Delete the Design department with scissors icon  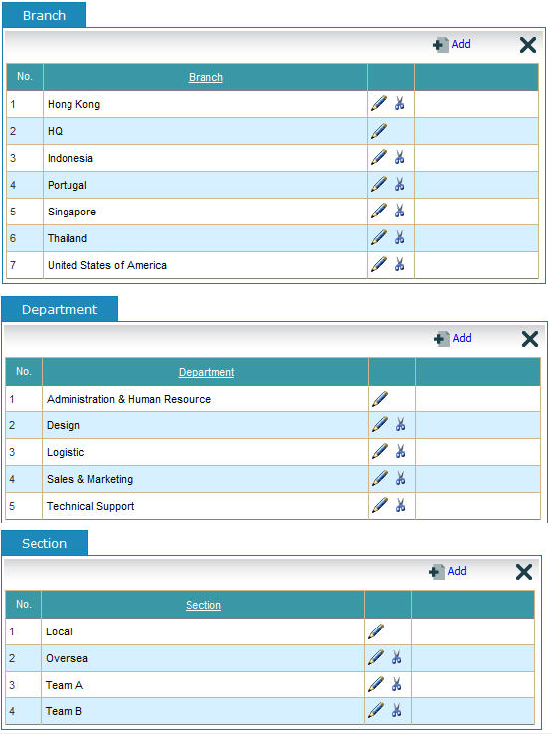point(400,425)
